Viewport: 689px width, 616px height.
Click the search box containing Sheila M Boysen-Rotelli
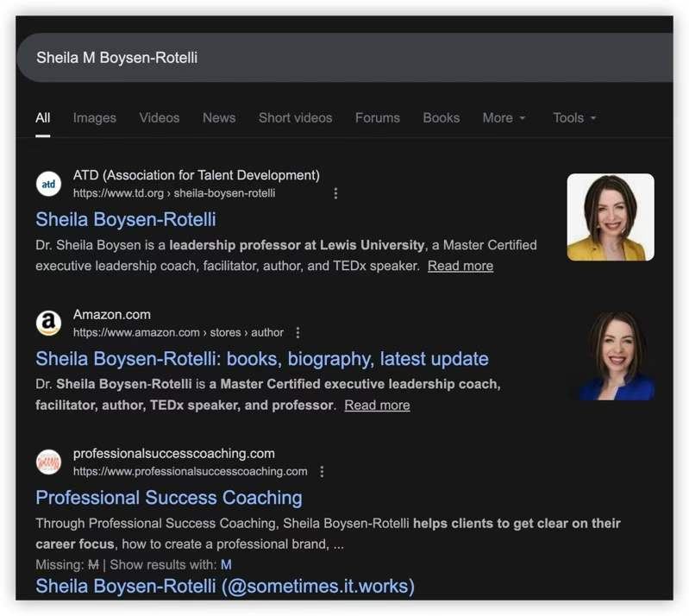(x=345, y=58)
